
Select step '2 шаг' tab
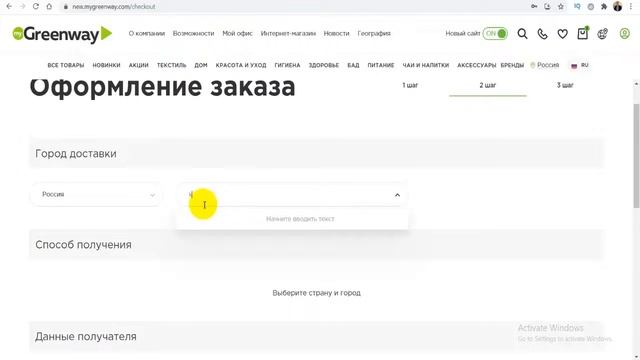click(x=488, y=85)
